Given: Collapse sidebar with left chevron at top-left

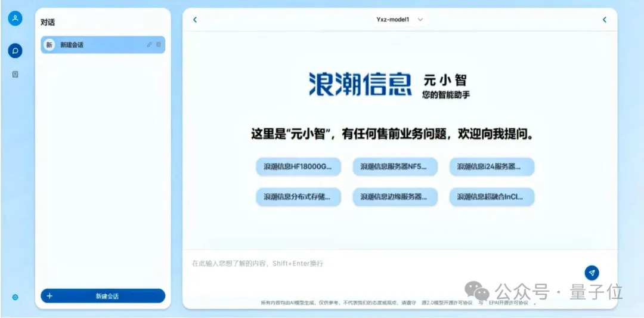Looking at the screenshot, I should click(194, 20).
